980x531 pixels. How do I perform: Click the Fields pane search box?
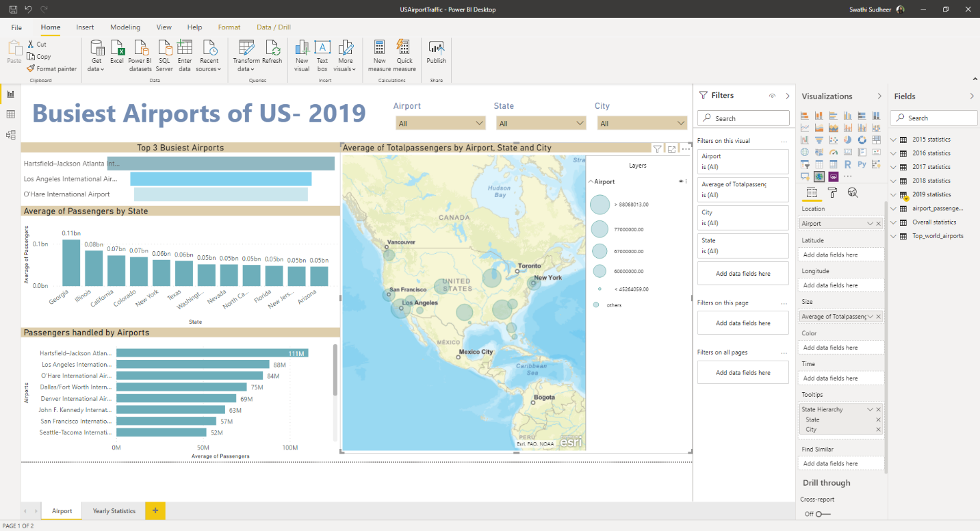[934, 118]
